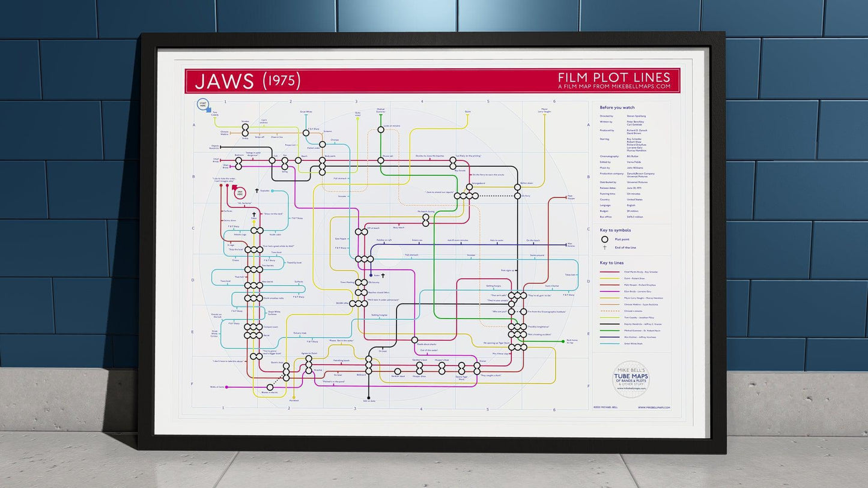Click the Still on duty terminus dot
Image resolution: width=868 pixels, height=488 pixels.
point(369,398)
